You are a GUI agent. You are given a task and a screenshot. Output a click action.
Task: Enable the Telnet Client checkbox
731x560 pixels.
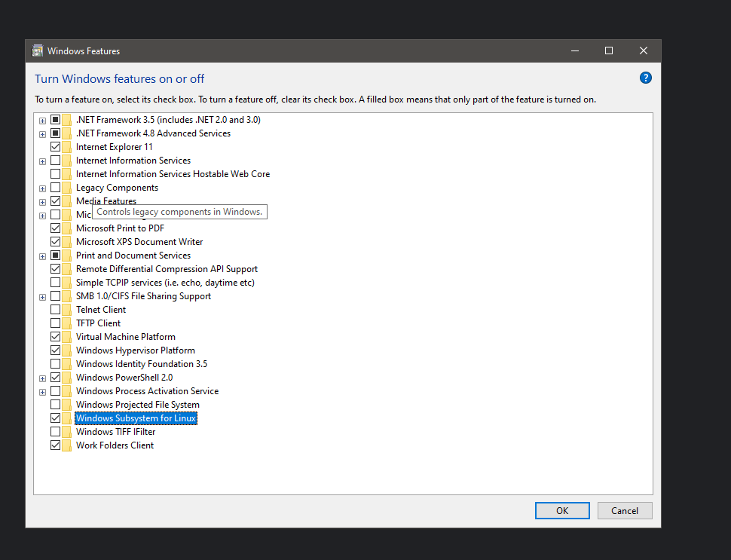point(55,310)
